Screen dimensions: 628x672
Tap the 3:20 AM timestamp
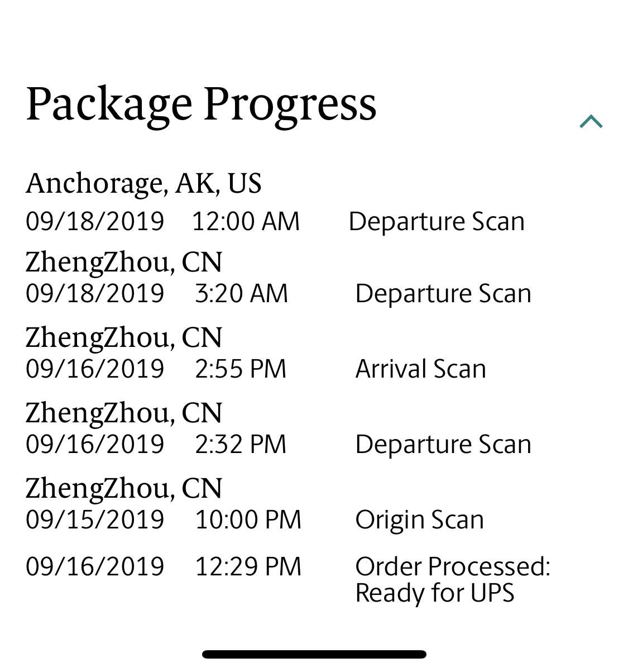coord(241,294)
